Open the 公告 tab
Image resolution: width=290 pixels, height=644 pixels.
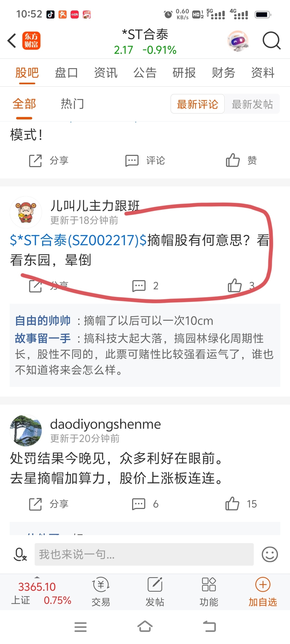[145, 73]
